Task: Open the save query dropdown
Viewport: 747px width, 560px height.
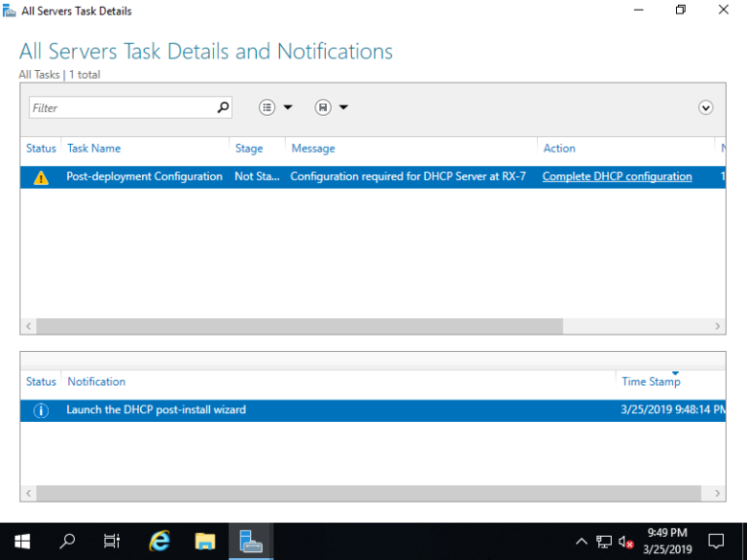Action: tap(332, 108)
